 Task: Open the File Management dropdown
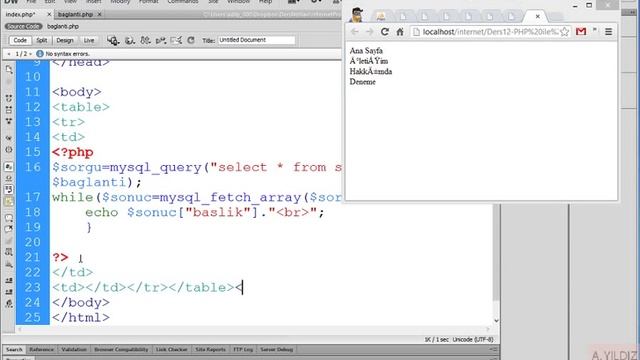coord(145,40)
